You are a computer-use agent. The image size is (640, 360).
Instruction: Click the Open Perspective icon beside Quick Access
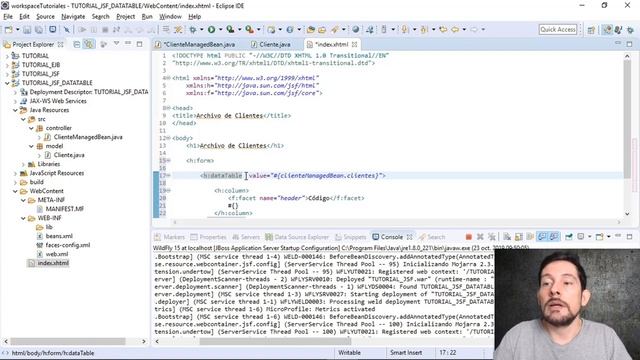591,30
